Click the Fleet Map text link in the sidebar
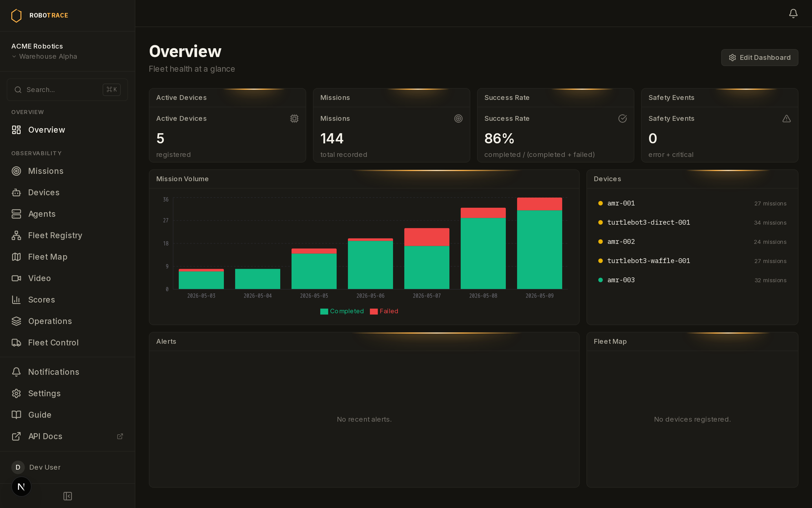 click(x=48, y=257)
